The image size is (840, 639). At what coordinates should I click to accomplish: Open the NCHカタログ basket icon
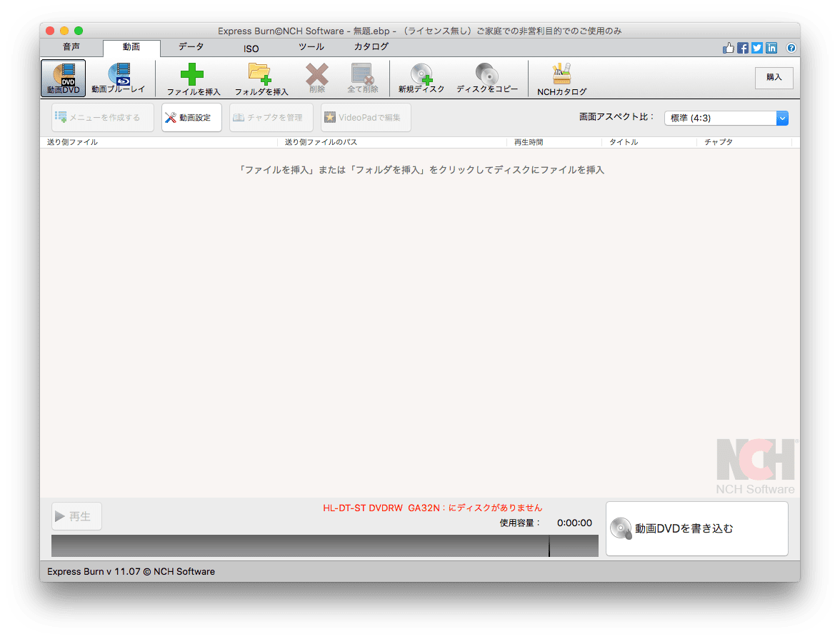561,79
